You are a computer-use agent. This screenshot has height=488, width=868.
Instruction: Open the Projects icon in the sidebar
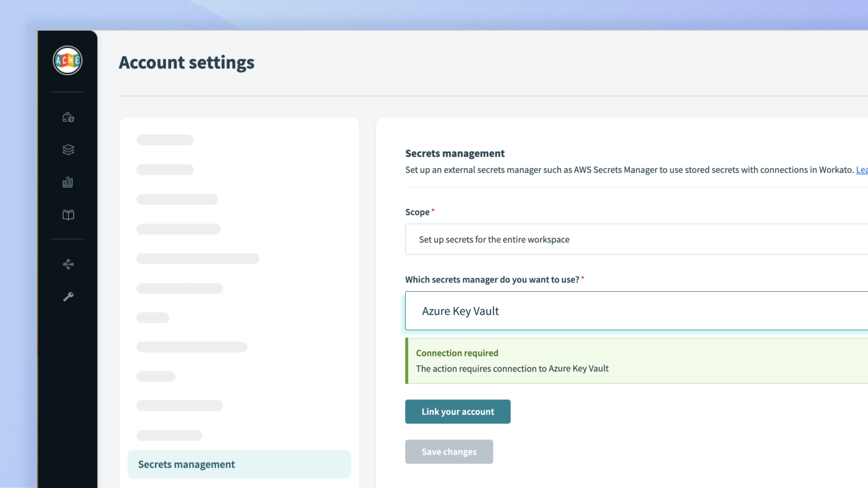point(67,118)
